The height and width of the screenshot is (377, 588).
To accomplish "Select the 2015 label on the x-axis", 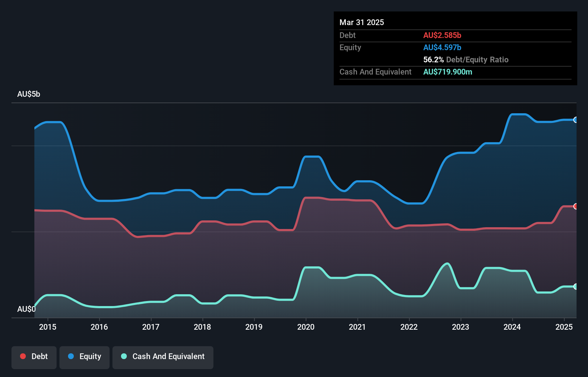I will pyautogui.click(x=48, y=327).
